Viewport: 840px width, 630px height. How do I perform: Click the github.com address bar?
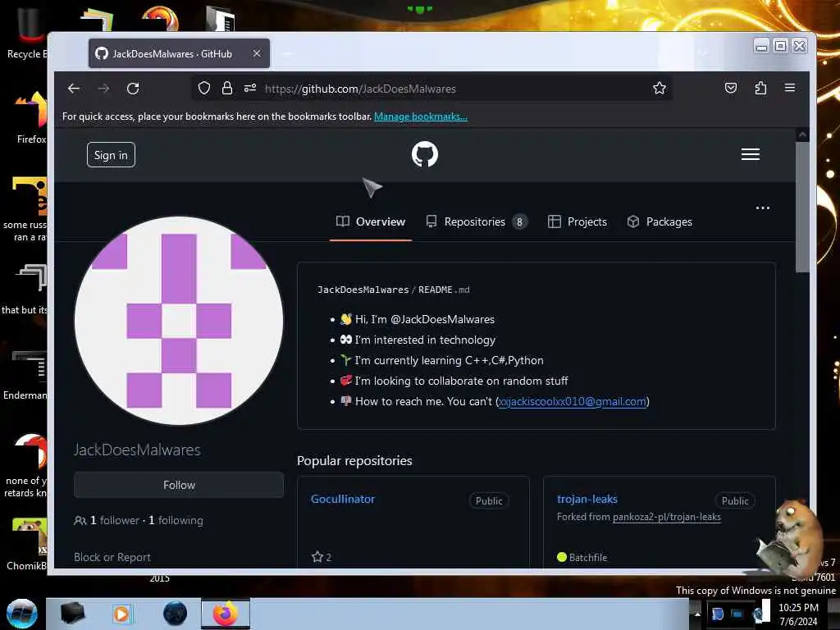pyautogui.click(x=431, y=89)
